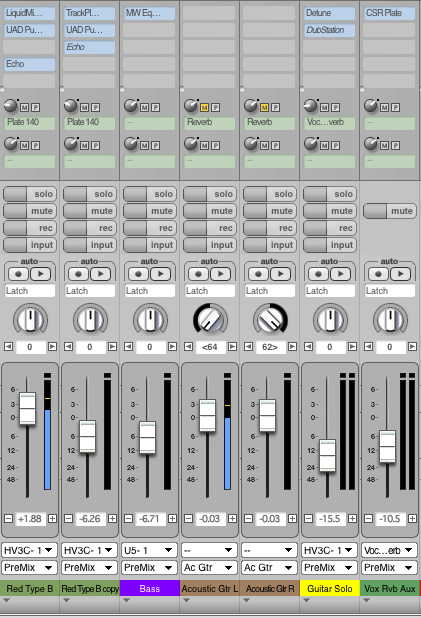The image size is (421, 618).
Task: Open PreMix output dropdown on Red Type B copy
Action: 89,568
